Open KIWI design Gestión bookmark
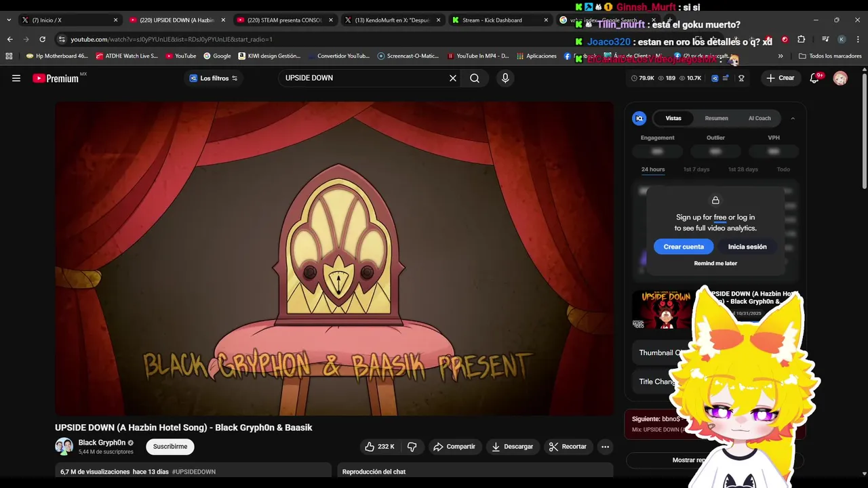This screenshot has width=868, height=488. click(269, 56)
